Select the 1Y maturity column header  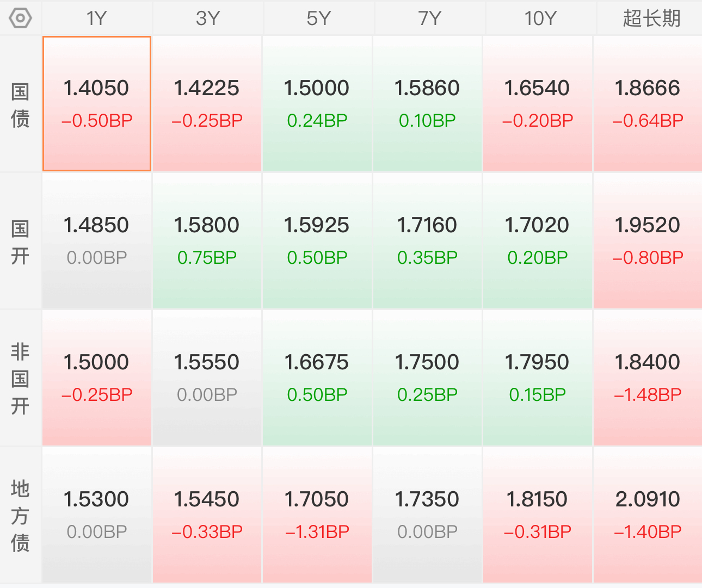97,18
